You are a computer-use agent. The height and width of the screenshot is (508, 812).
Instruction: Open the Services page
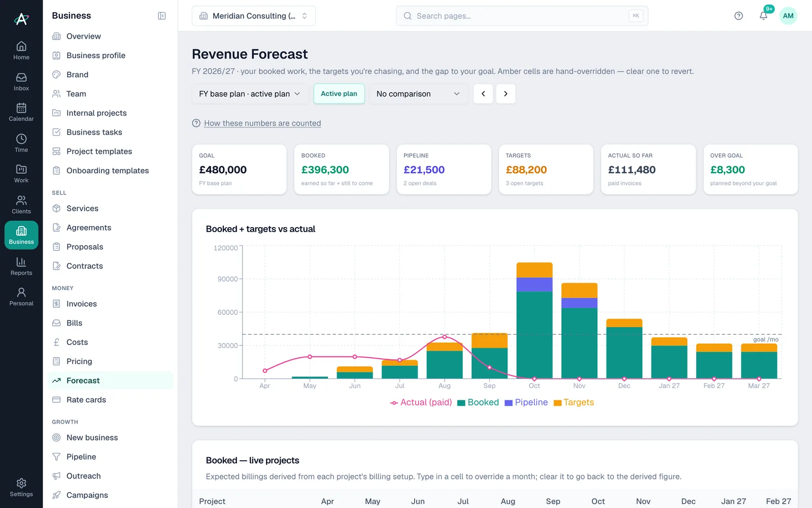pos(110,208)
